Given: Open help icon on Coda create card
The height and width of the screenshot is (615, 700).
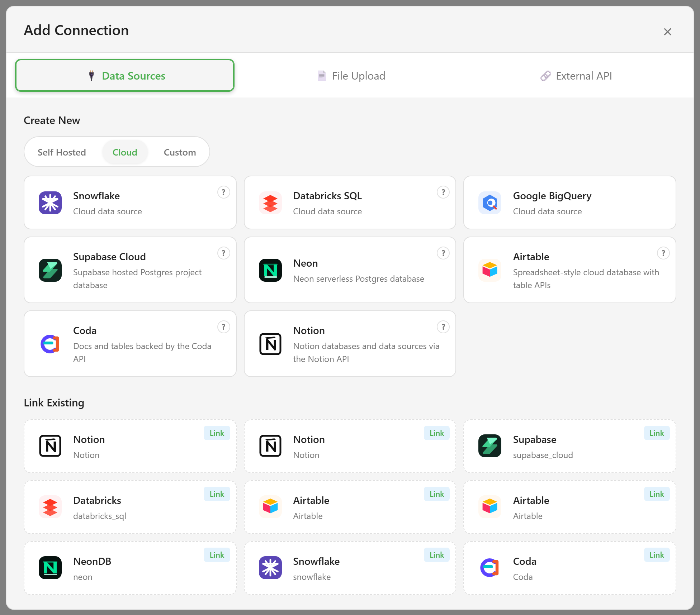Looking at the screenshot, I should [x=223, y=327].
